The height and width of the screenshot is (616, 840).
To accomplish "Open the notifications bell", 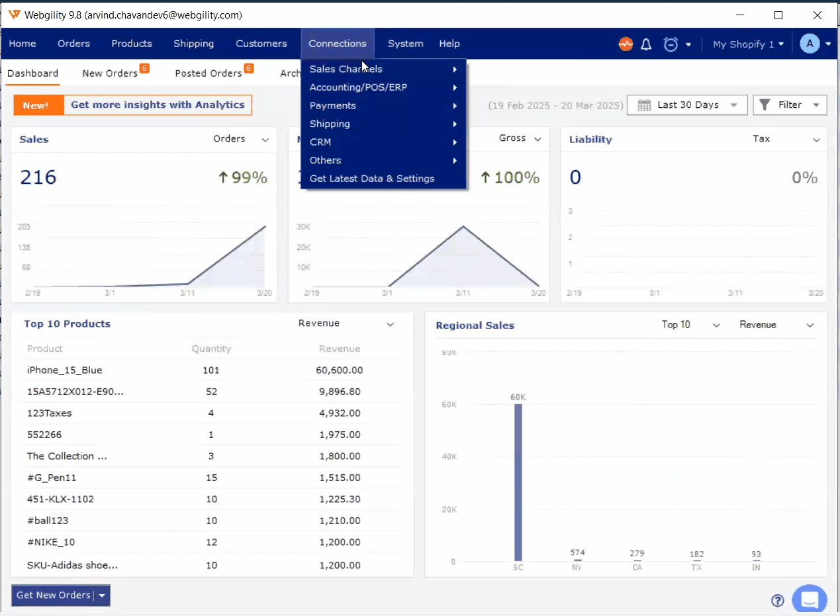I will (x=647, y=44).
